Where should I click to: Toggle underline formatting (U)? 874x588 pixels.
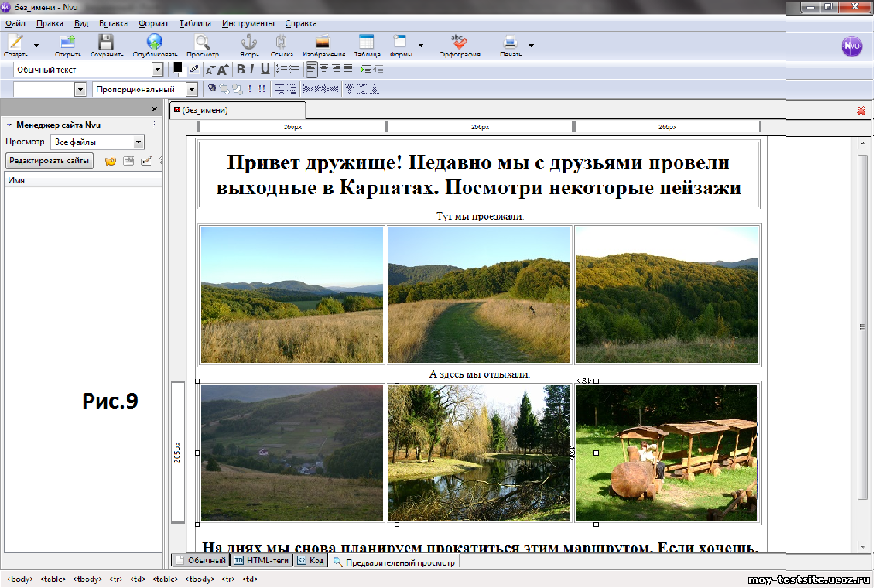click(265, 69)
